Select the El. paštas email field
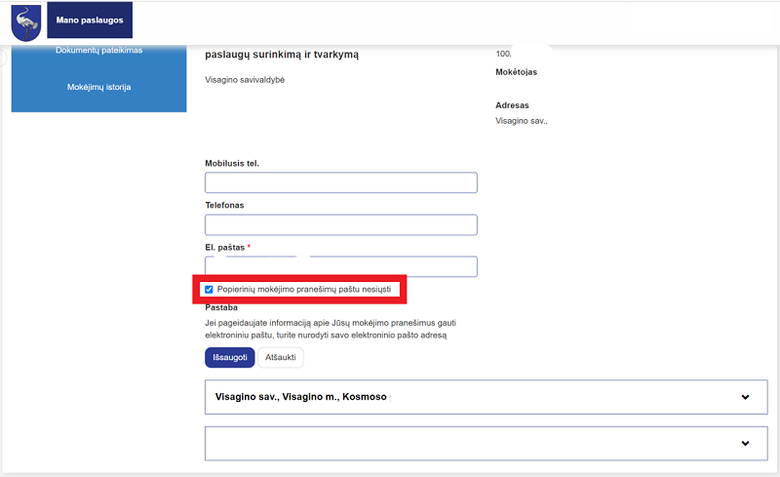Viewport: 780px width, 477px height. 341,267
